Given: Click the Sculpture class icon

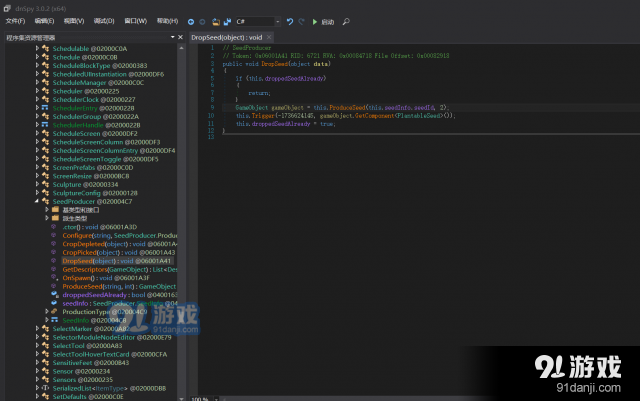Looking at the screenshot, I should (x=45, y=184).
